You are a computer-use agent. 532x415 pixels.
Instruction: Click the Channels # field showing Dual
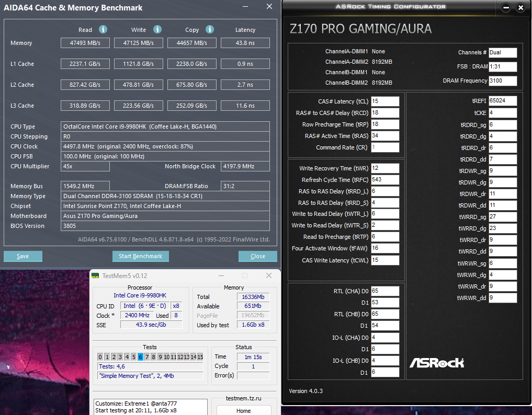(503, 53)
